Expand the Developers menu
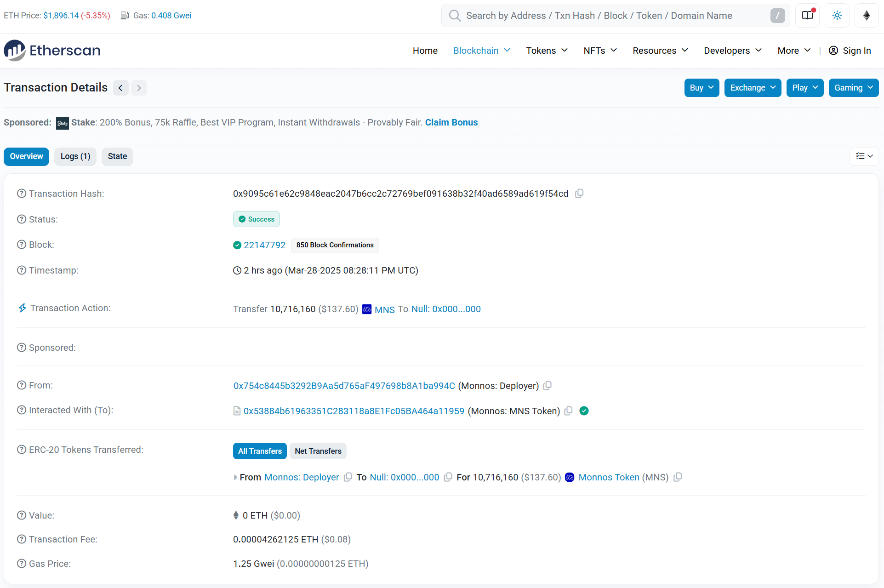 coord(733,51)
